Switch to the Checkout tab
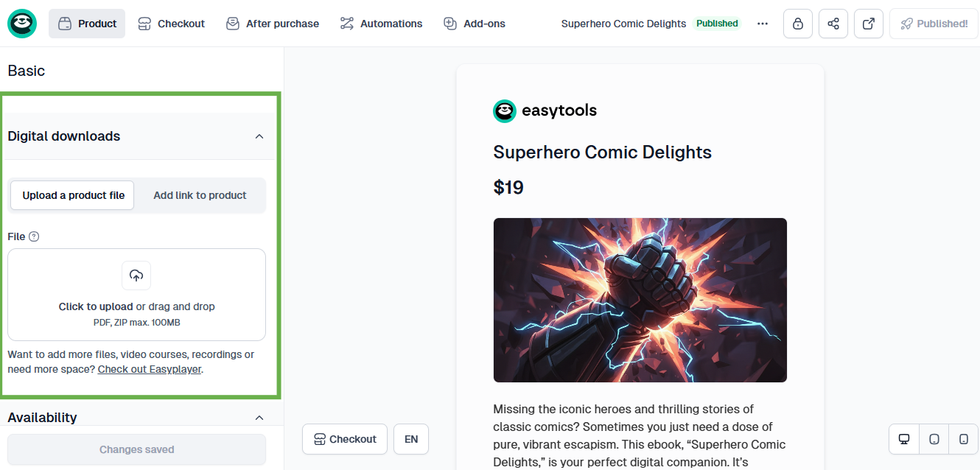The image size is (980, 470). tap(171, 23)
